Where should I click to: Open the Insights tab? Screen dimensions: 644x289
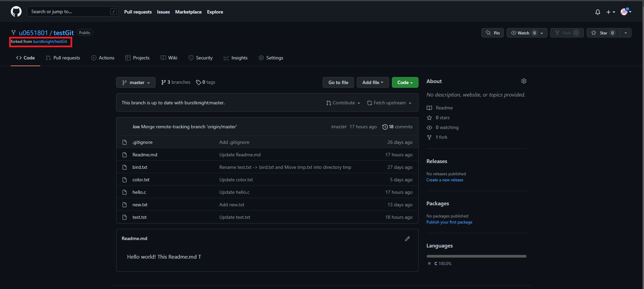[236, 58]
